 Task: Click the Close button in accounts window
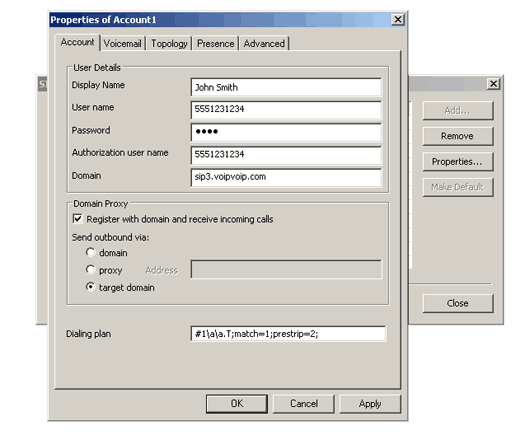[x=458, y=303]
